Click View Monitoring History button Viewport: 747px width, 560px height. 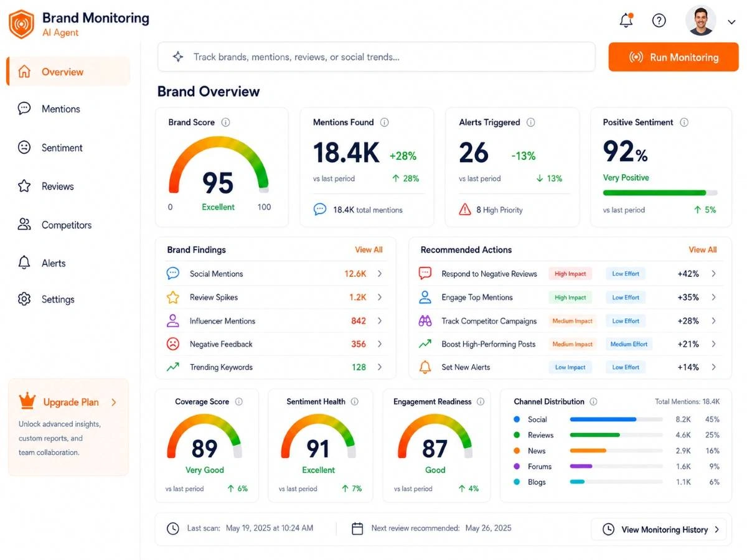(x=659, y=530)
